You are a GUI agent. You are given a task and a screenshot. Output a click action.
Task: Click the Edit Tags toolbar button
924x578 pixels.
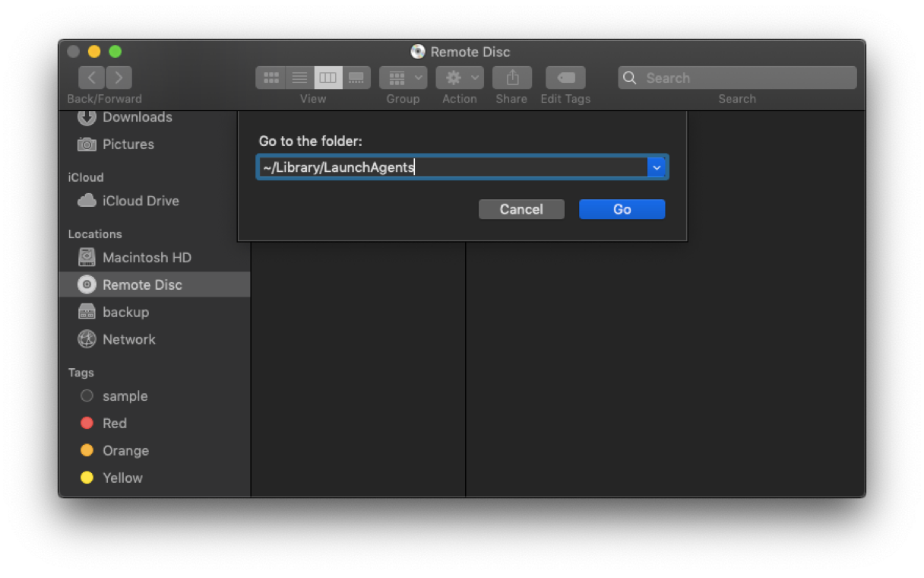(565, 78)
